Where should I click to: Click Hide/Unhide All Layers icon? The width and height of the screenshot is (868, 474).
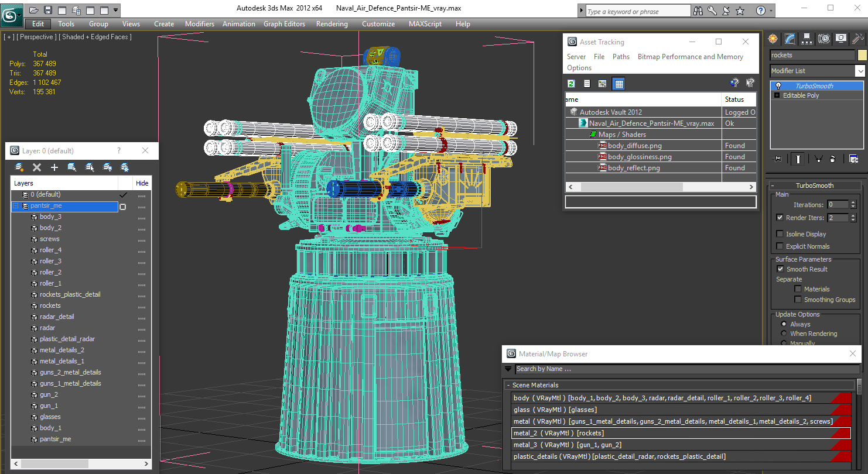point(107,167)
